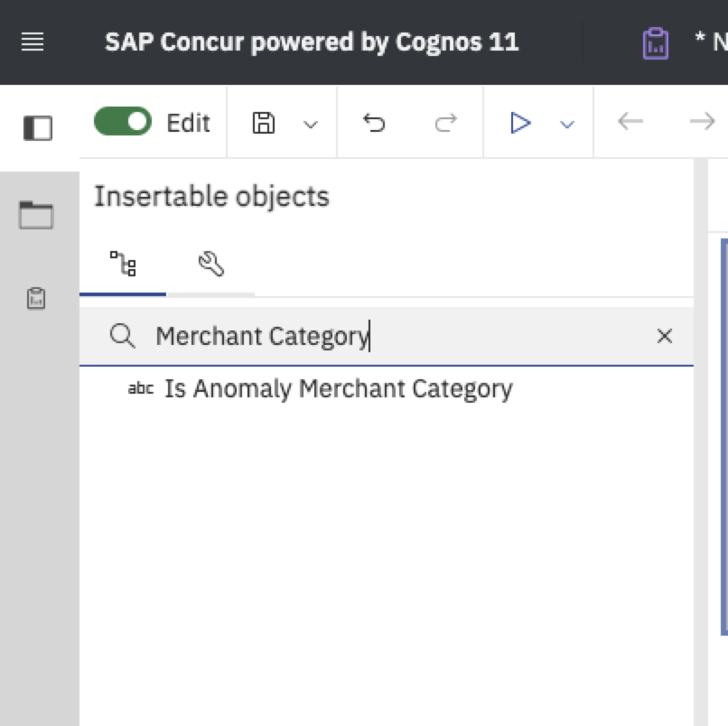Select Is Anomaly Merchant Category result
The height and width of the screenshot is (726, 728).
pos(339,388)
